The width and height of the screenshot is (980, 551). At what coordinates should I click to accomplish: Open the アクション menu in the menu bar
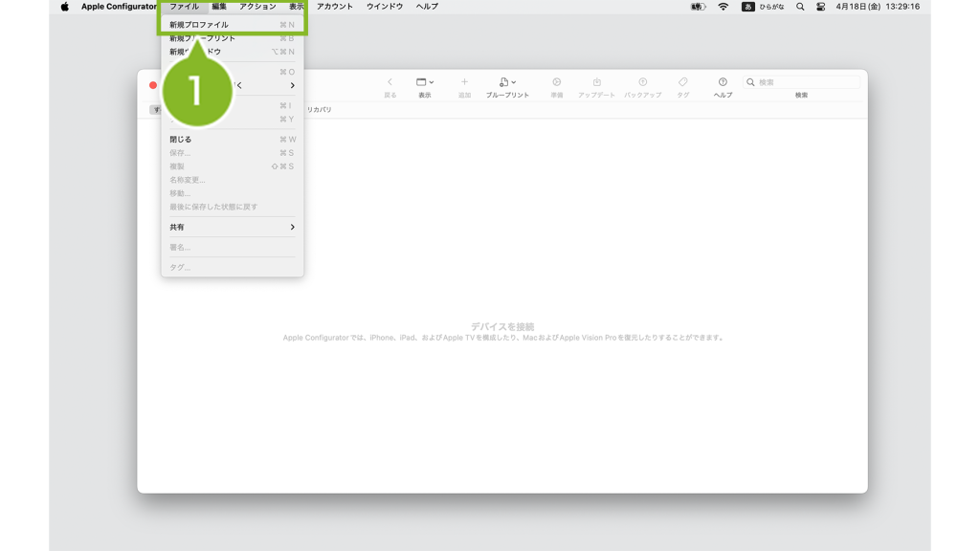coord(257,7)
